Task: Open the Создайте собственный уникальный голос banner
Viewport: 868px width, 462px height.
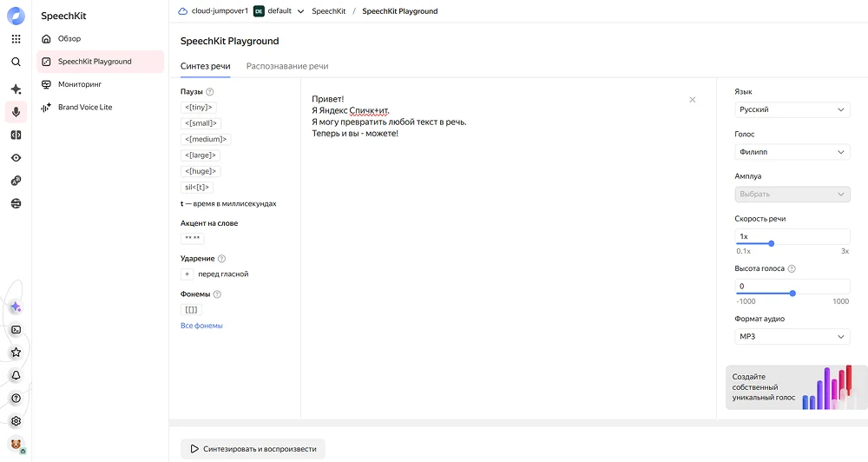Action: coord(796,387)
